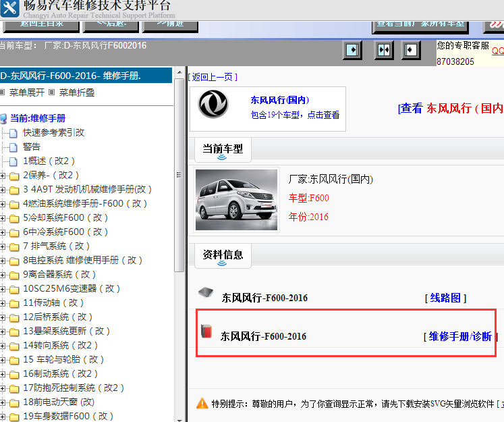Click the phone number 87038205

[455, 61]
